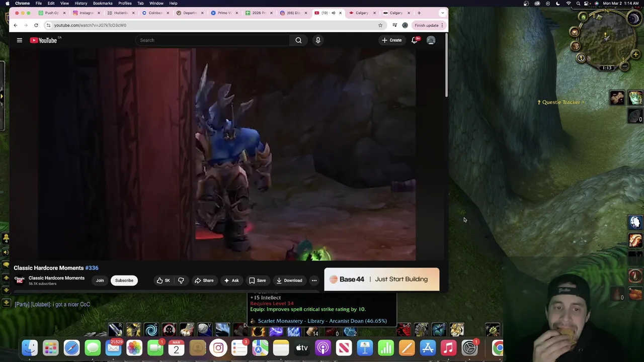Open the History menu in menu bar
Viewport: 644px width, 362px height.
click(x=81, y=4)
